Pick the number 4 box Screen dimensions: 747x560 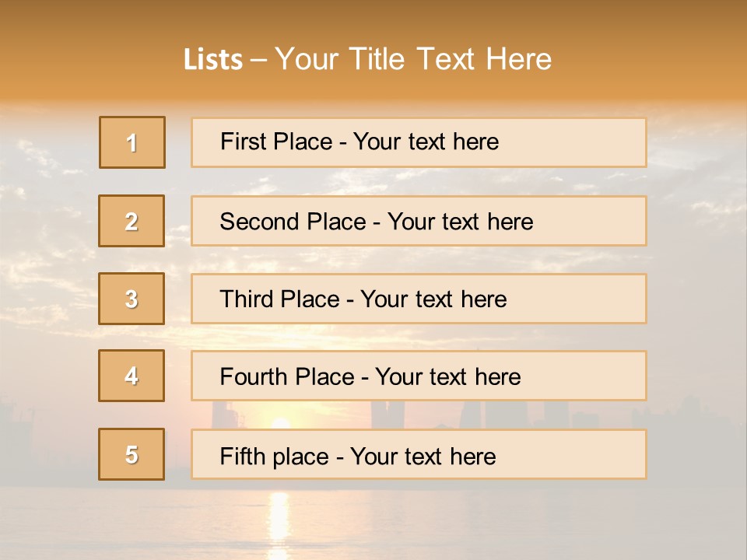pos(132,376)
